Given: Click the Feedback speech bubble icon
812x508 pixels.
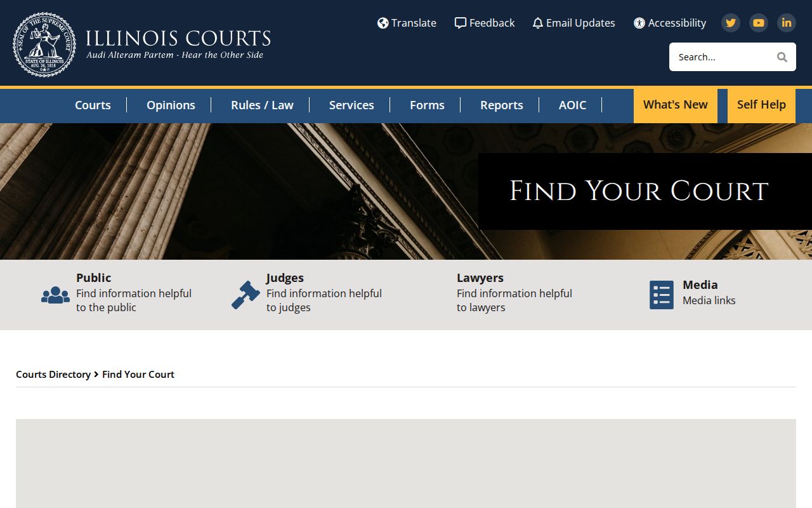Looking at the screenshot, I should pyautogui.click(x=461, y=23).
